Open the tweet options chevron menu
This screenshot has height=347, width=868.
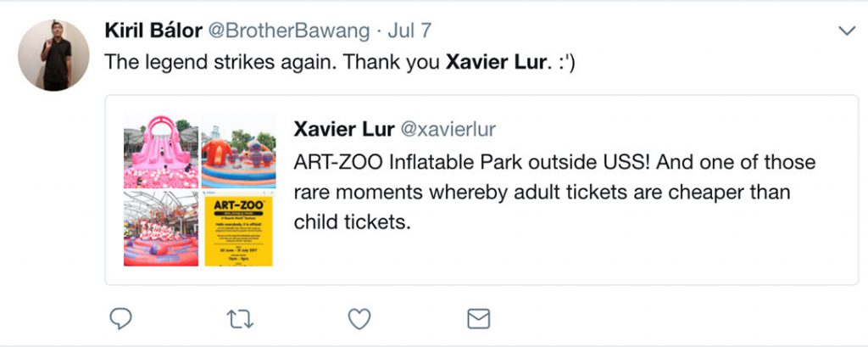[846, 31]
